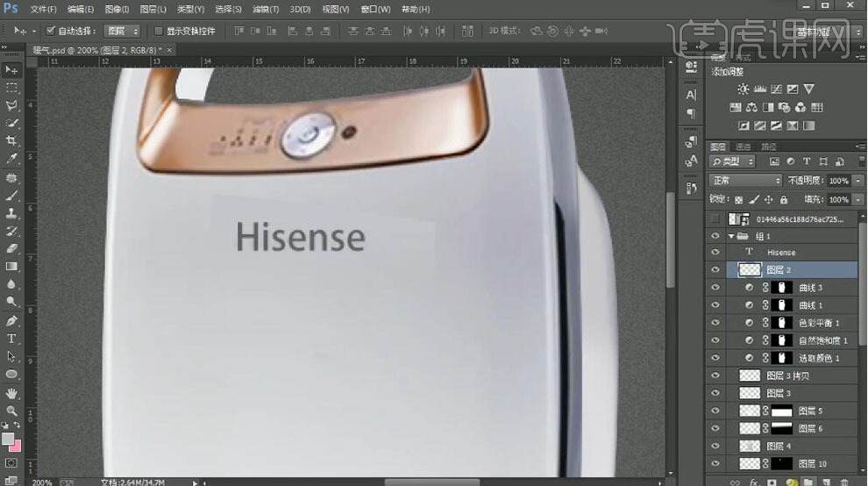
Task: Click the foreground color swatch
Action: tap(7, 439)
